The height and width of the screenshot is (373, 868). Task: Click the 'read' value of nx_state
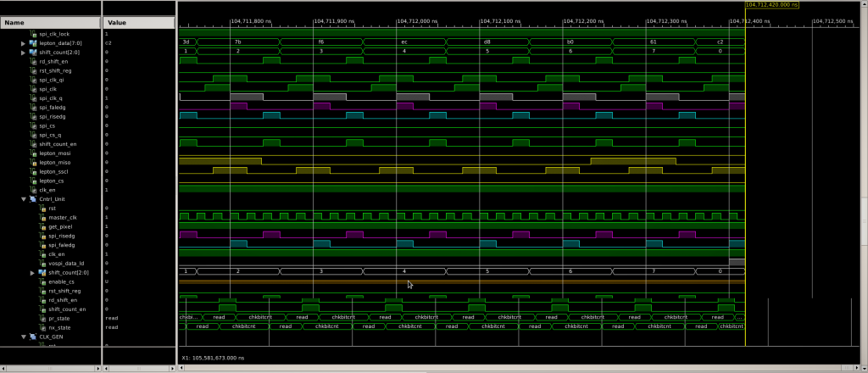(x=110, y=327)
